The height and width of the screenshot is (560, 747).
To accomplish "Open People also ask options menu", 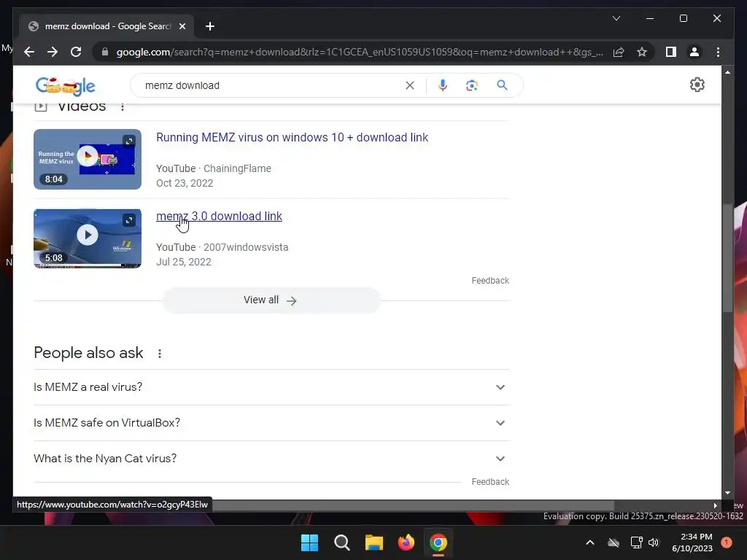I will pos(160,354).
